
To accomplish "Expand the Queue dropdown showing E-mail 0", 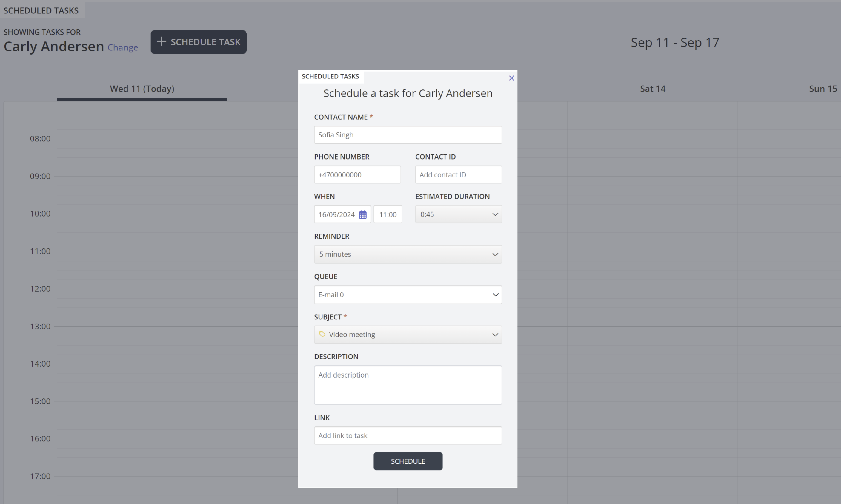I will coord(408,295).
